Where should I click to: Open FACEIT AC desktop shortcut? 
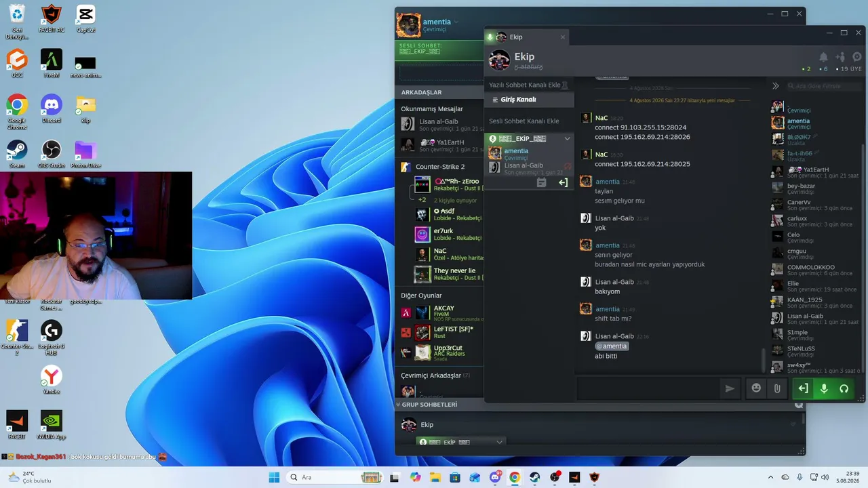pos(52,19)
